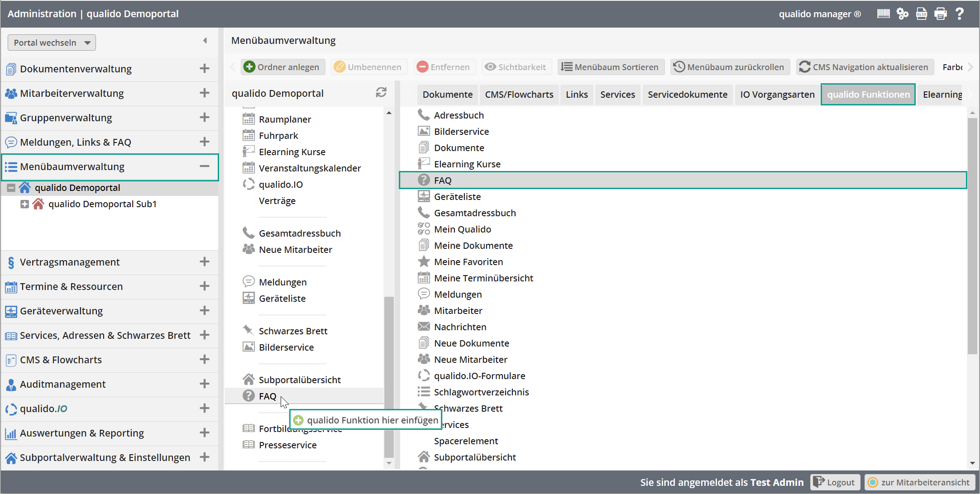The width and height of the screenshot is (980, 494).
Task: Click the Meine Favoriten star icon
Action: [x=424, y=261]
